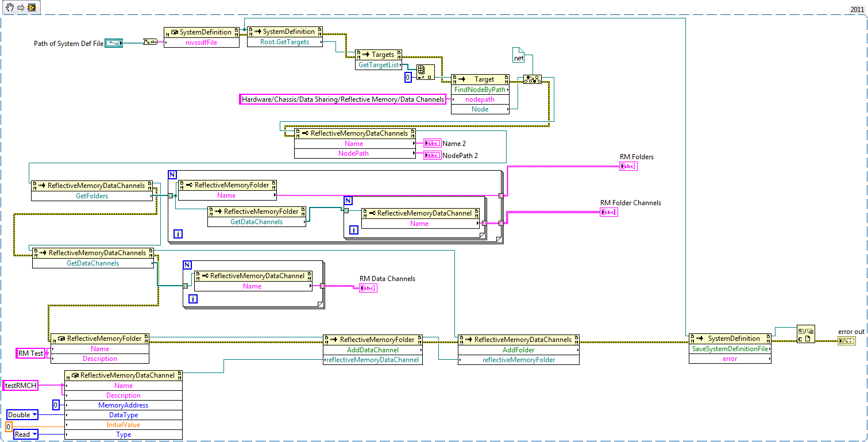Click the 2011 version label
This screenshot has height=442, width=868.
[x=858, y=10]
